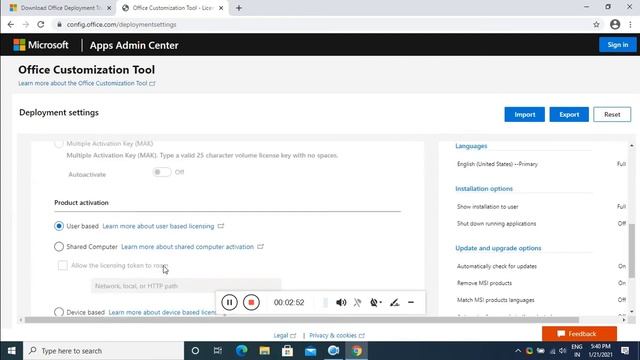Open the taskbar clock and date
640x360 pixels.
tap(600, 351)
